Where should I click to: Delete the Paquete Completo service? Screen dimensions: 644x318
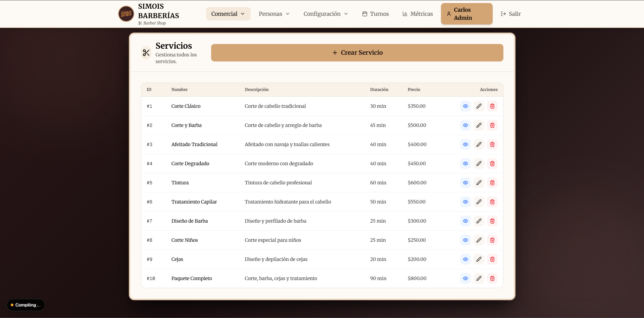(x=492, y=278)
